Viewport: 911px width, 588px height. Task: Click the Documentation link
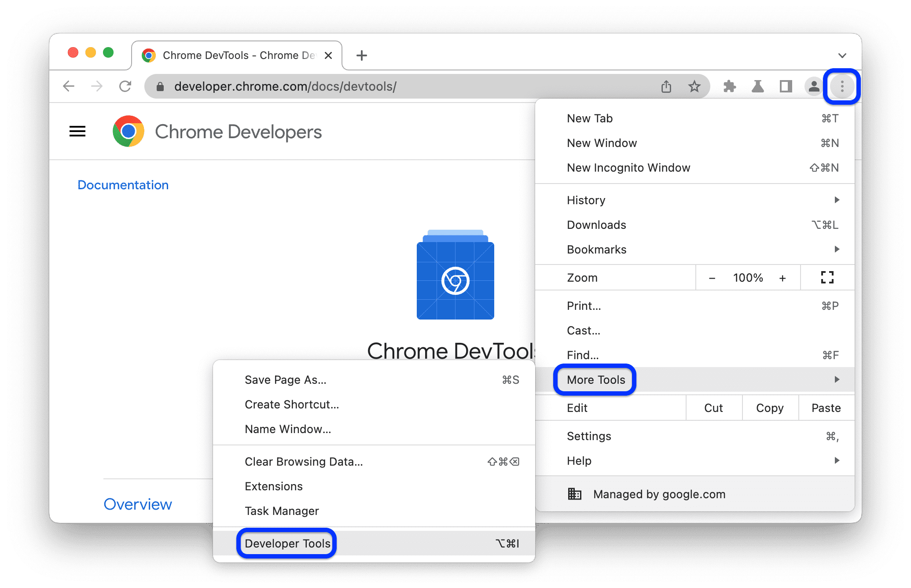pyautogui.click(x=123, y=184)
